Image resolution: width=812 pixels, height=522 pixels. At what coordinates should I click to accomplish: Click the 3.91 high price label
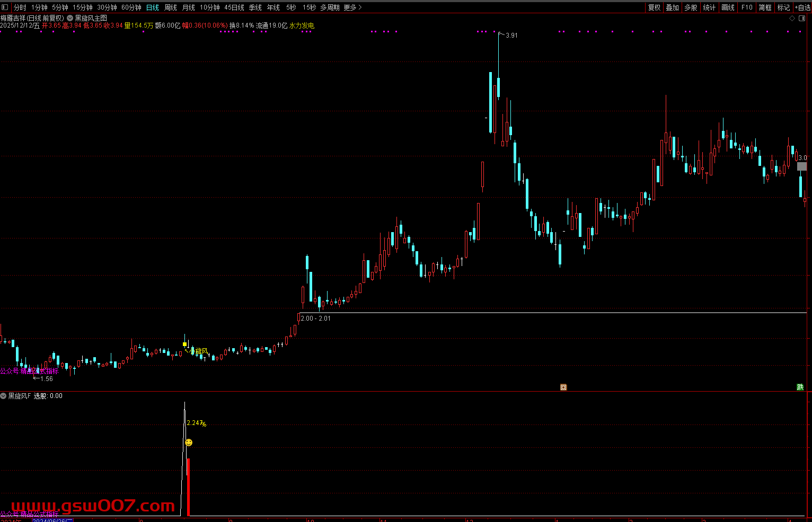tap(511, 36)
